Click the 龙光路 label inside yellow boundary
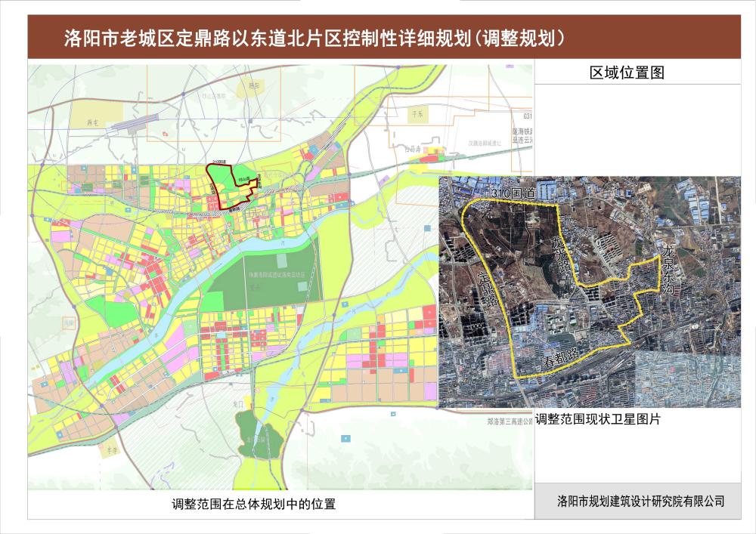 (x=561, y=258)
